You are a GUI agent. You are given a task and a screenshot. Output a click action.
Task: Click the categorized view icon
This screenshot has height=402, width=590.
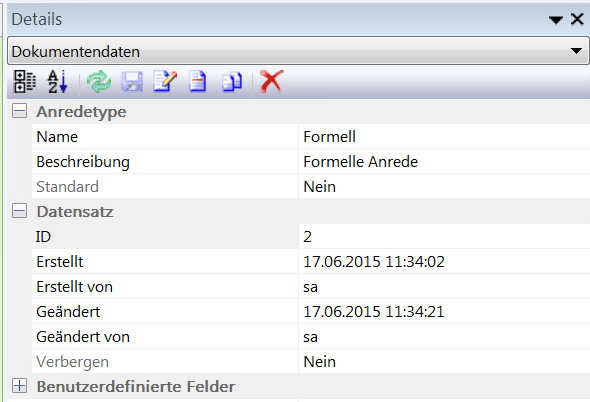(x=24, y=81)
